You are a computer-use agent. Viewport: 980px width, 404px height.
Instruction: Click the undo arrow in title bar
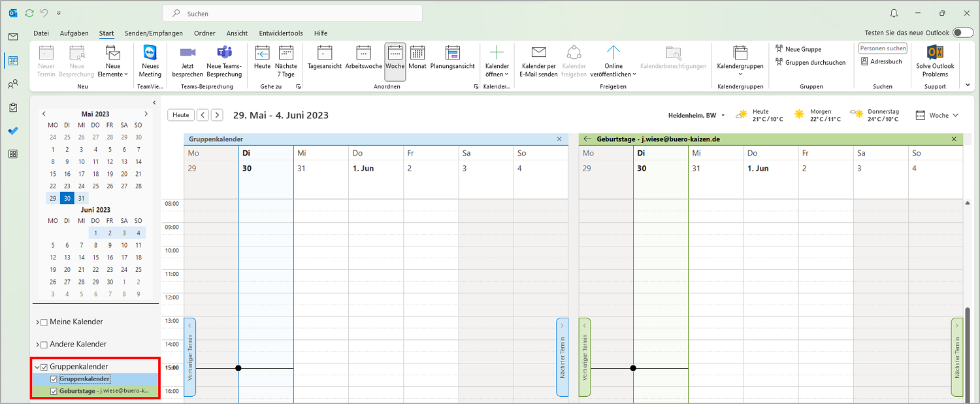pos(44,13)
